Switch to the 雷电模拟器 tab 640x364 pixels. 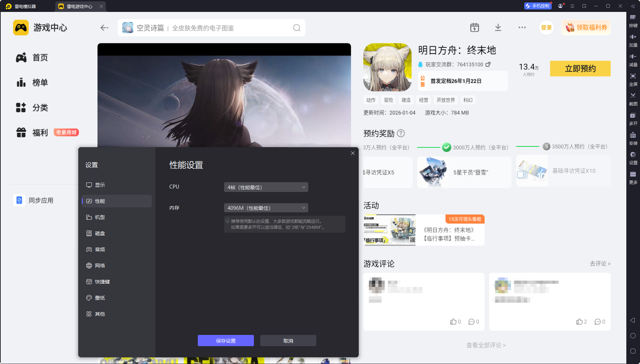coord(21,6)
